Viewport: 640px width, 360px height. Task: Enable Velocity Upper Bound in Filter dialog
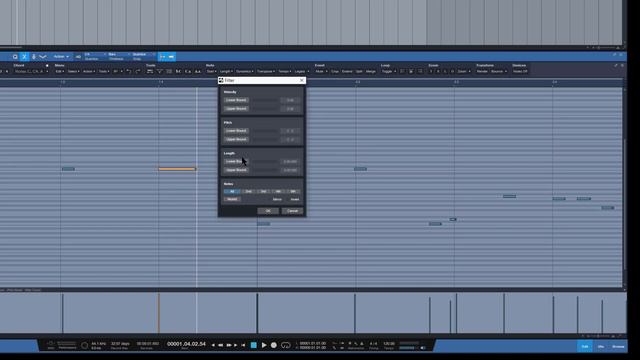[236, 109]
